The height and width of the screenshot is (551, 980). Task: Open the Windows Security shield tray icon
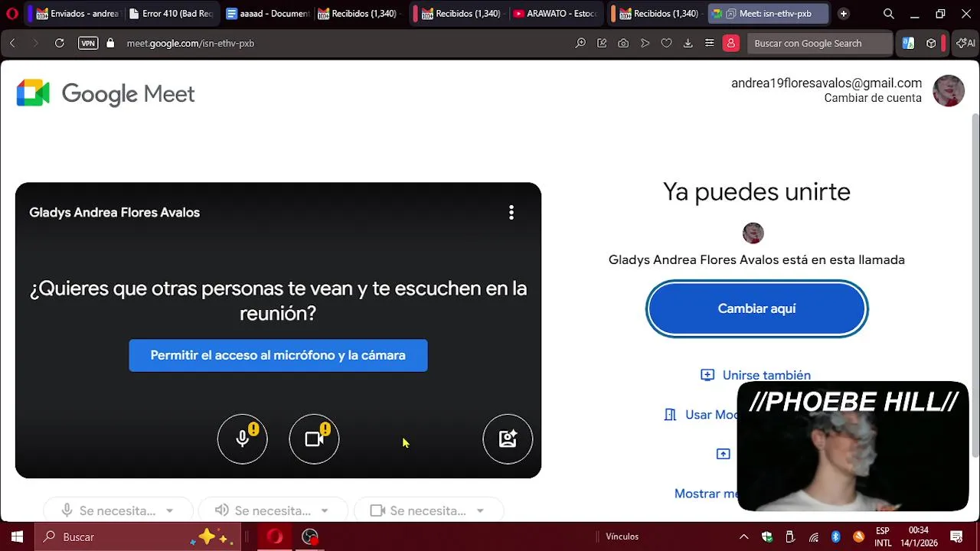(767, 536)
